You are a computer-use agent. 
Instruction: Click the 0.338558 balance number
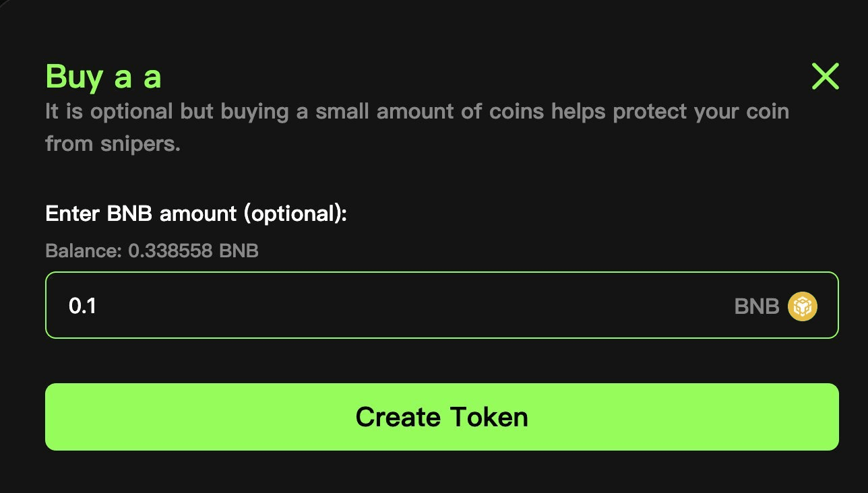171,251
